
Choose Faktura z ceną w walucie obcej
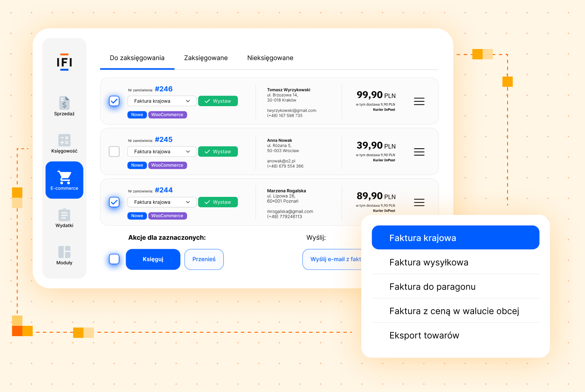click(456, 311)
